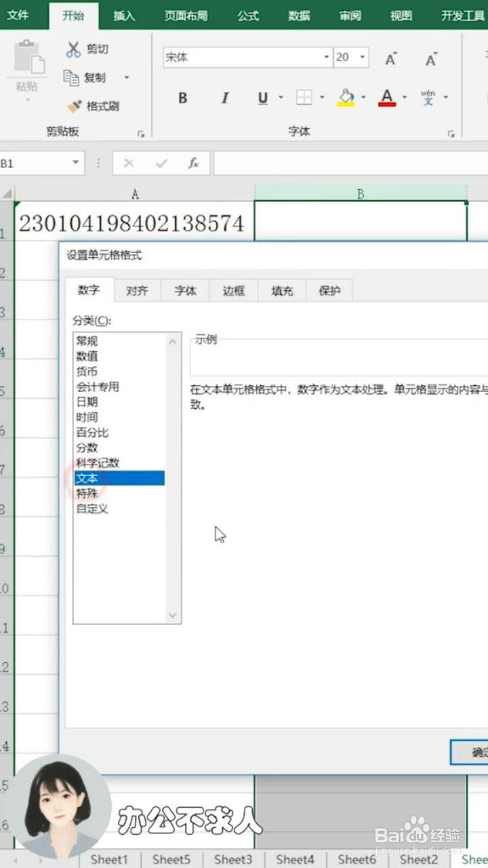Open the 字体 tab in format dialog
Screen dimensions: 488x868
tap(186, 291)
